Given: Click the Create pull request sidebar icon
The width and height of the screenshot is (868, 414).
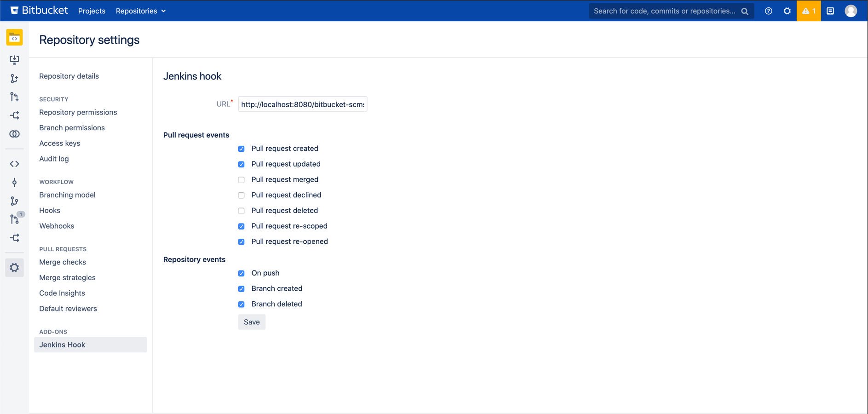Looking at the screenshot, I should [14, 97].
